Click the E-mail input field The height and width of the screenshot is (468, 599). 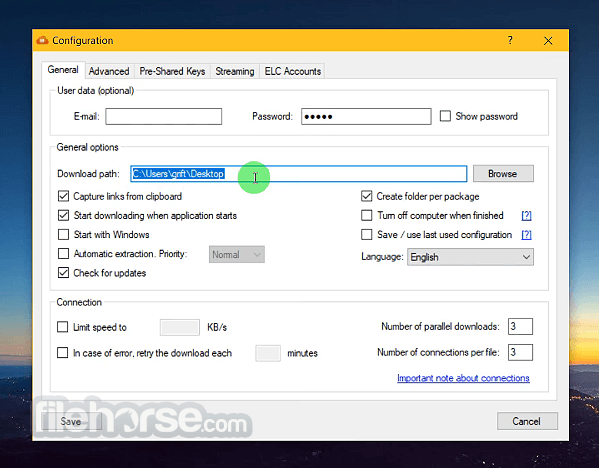point(164,117)
